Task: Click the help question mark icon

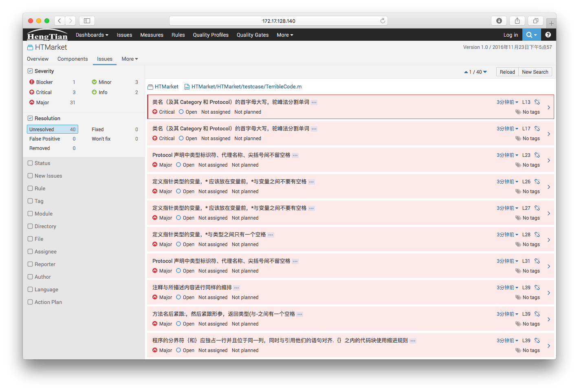Action: point(548,35)
